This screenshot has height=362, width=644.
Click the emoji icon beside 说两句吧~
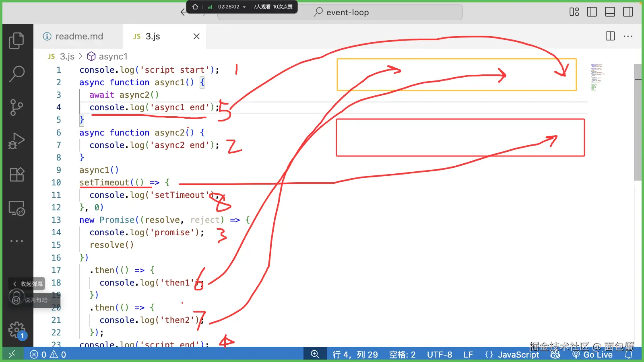point(16,300)
